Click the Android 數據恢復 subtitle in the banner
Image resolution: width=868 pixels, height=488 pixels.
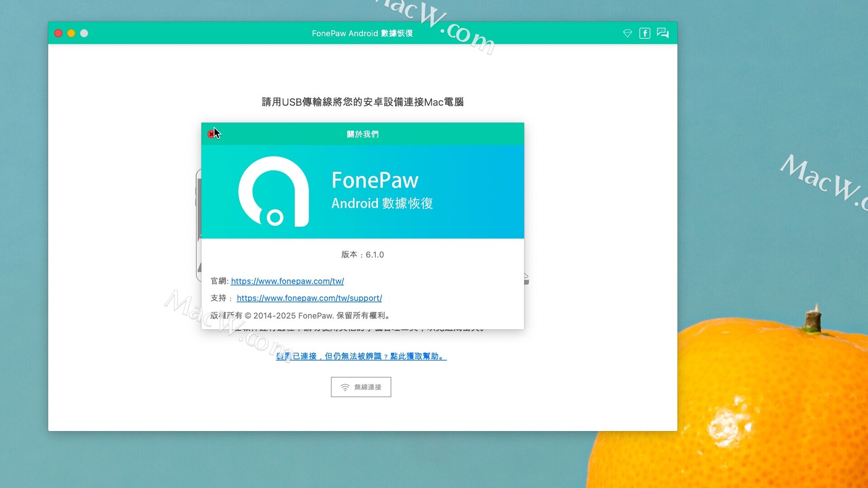click(x=382, y=203)
